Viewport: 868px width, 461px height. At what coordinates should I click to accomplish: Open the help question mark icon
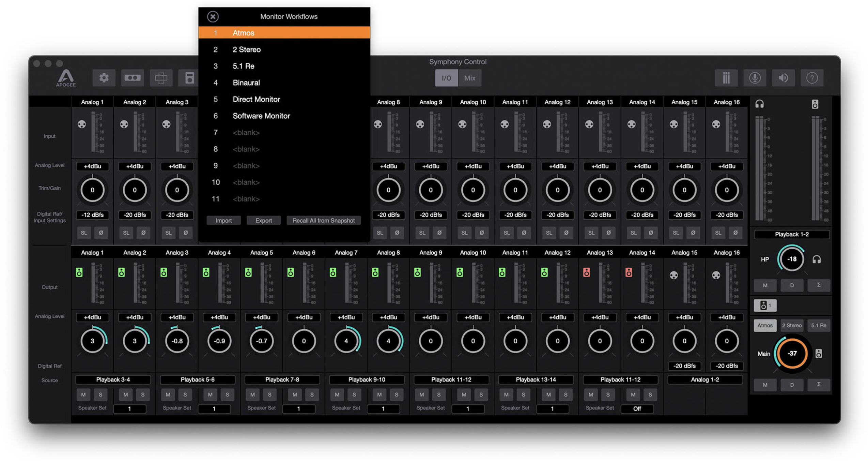point(812,78)
